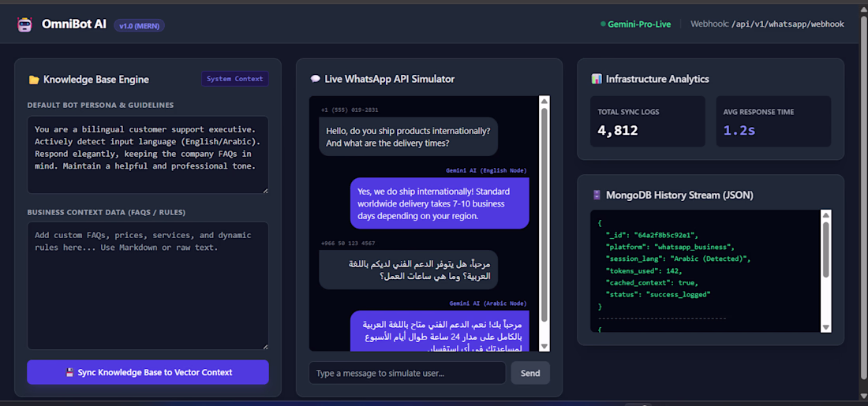Click the OmniBot AI title text
Screen dimensions: 868x406
pos(74,25)
